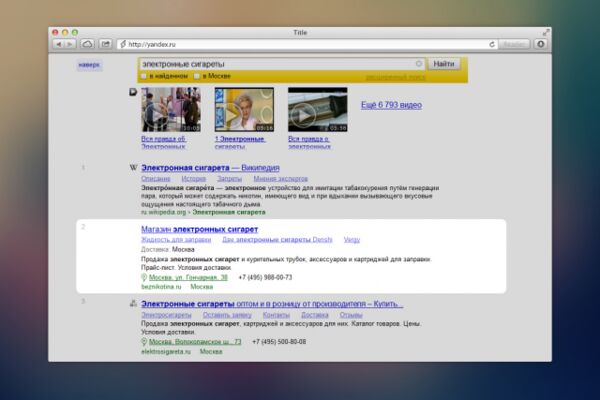This screenshot has height=400, width=600.
Task: Open the Электронная сигарета Википедия result
Action: (210, 168)
